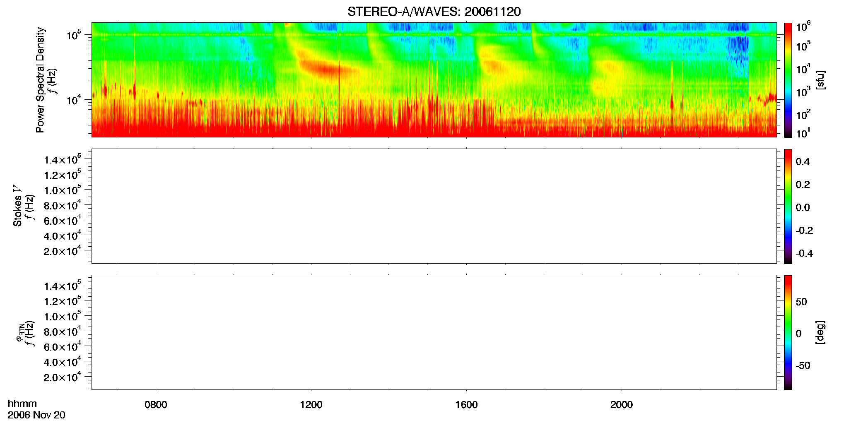The height and width of the screenshot is (447, 868).
Task: Click the -0.4 label on the Stokes colorbar
Action: 804,254
